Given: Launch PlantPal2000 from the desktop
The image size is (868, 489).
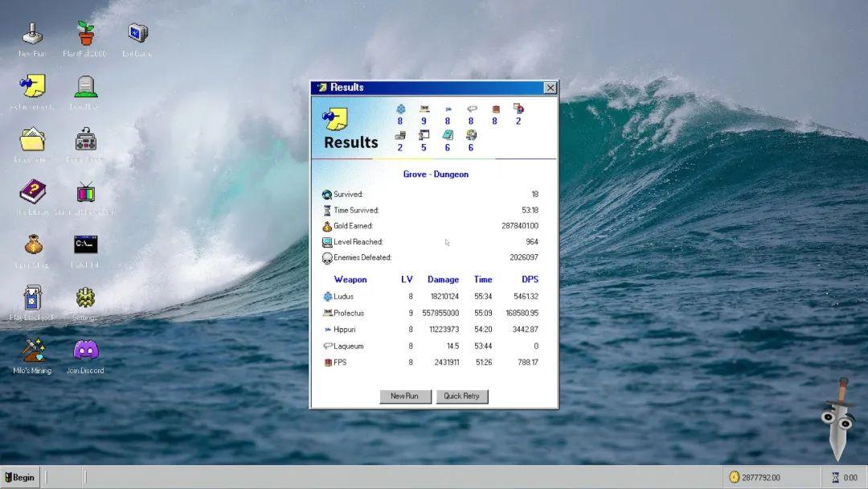Looking at the screenshot, I should click(85, 35).
